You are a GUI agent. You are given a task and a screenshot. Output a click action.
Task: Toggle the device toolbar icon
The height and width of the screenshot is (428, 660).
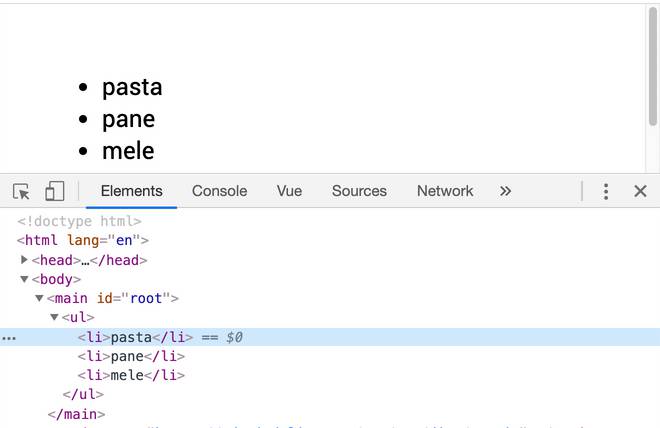coord(55,191)
